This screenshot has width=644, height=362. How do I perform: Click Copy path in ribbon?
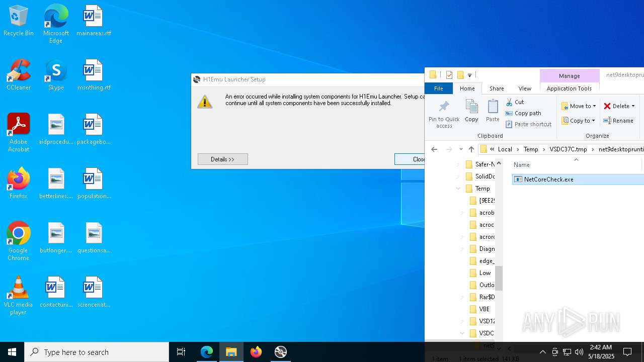pos(523,113)
